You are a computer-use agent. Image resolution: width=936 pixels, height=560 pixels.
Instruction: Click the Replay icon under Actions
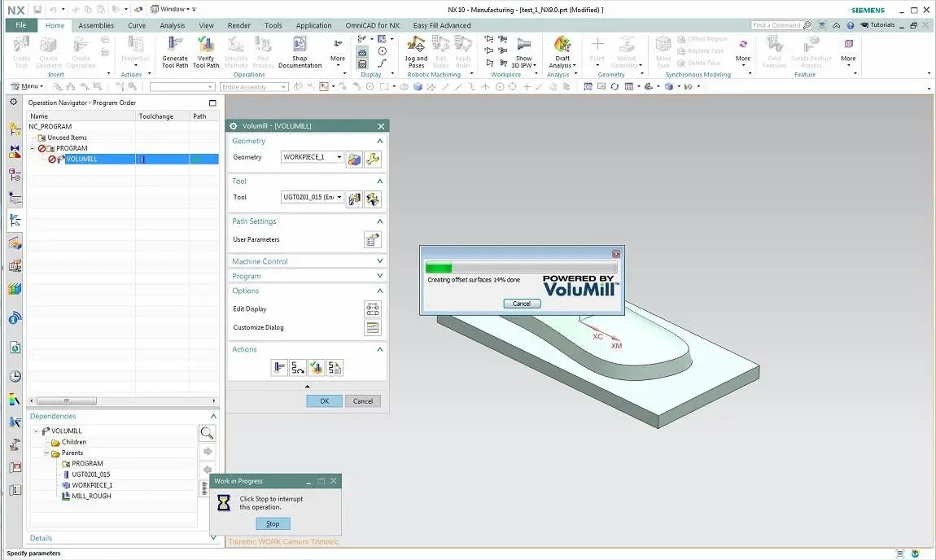(x=297, y=368)
